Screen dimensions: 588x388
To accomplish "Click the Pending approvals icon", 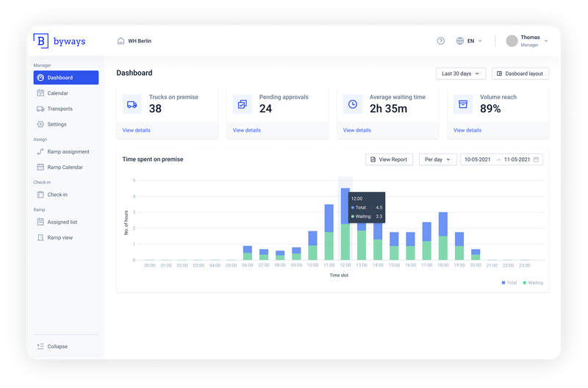I will tap(243, 104).
